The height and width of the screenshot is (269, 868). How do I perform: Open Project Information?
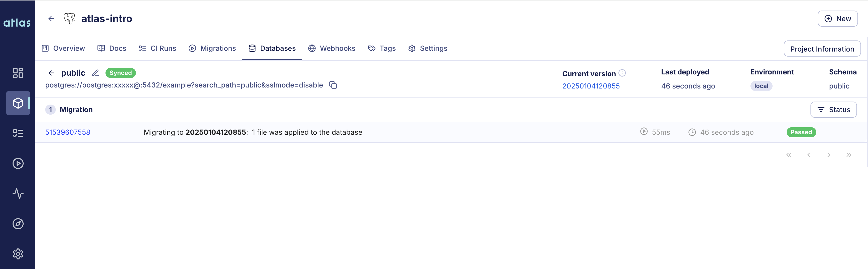[x=822, y=49]
